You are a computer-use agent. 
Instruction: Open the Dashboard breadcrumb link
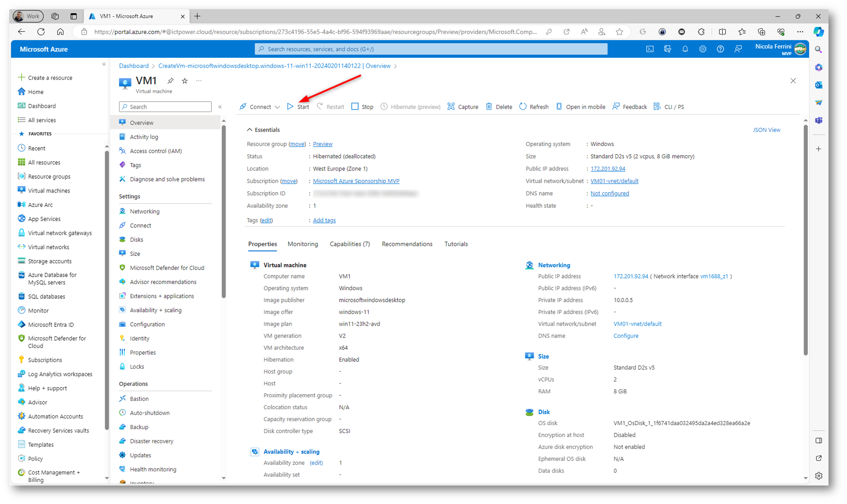pos(134,66)
